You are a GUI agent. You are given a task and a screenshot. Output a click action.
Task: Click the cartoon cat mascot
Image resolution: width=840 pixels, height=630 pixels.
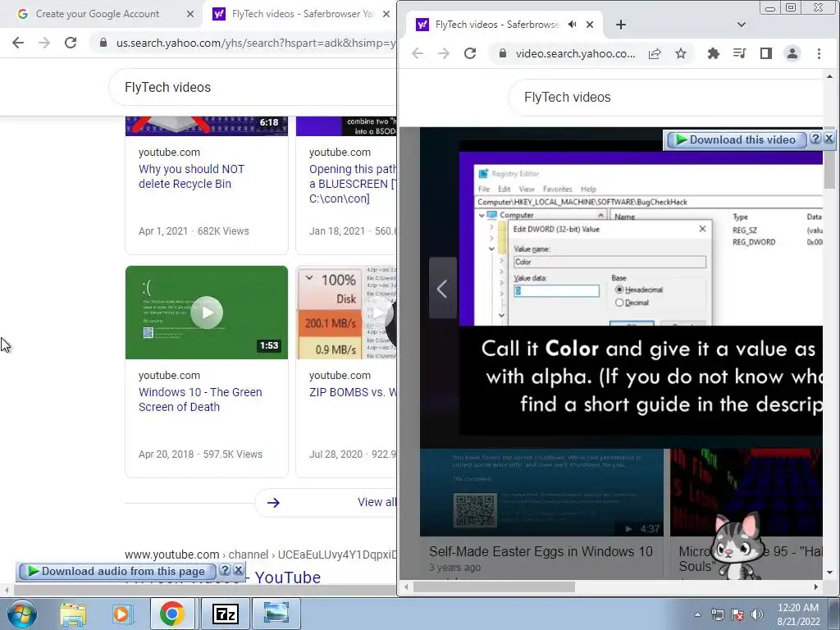point(736,546)
